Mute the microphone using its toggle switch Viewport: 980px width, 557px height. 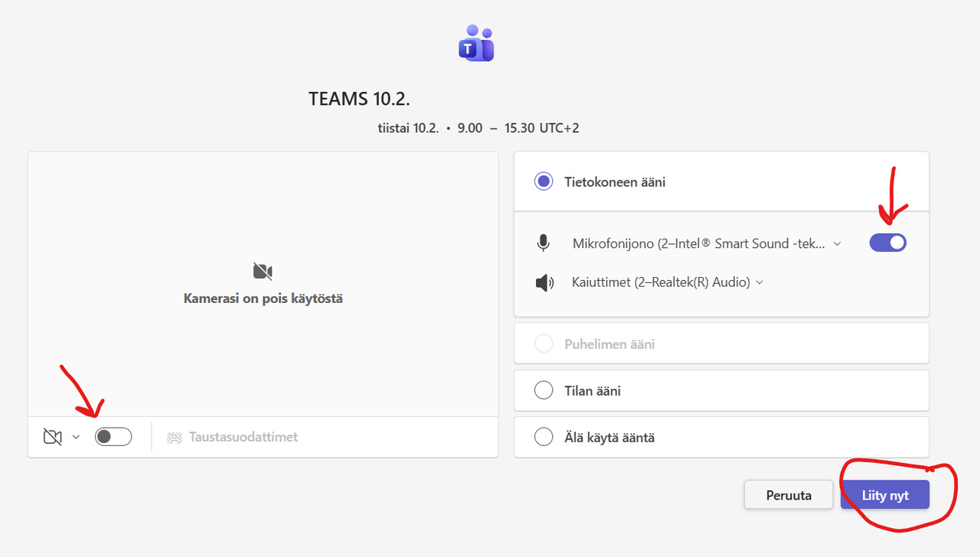888,243
